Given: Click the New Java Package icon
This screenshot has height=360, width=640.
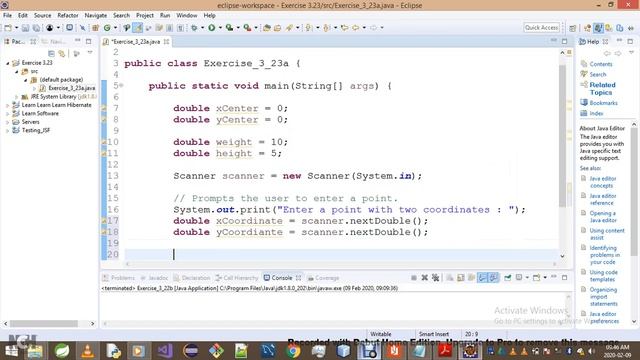Looking at the screenshot, I should pyautogui.click(x=96, y=28).
